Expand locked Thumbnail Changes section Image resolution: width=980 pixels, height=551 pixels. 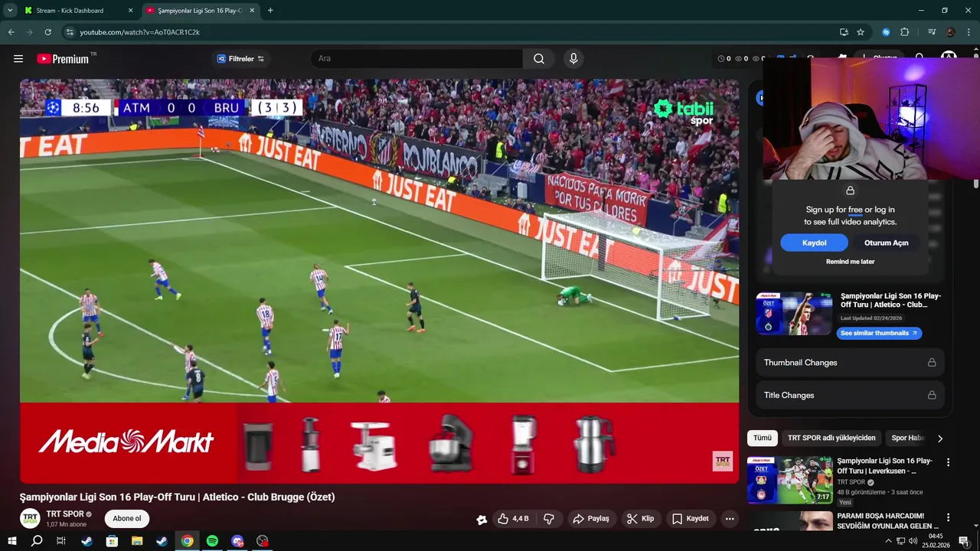[850, 363]
